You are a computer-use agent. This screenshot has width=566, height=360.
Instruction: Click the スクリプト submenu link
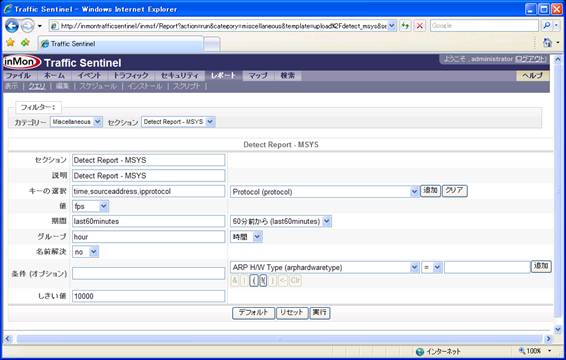pyautogui.click(x=186, y=86)
